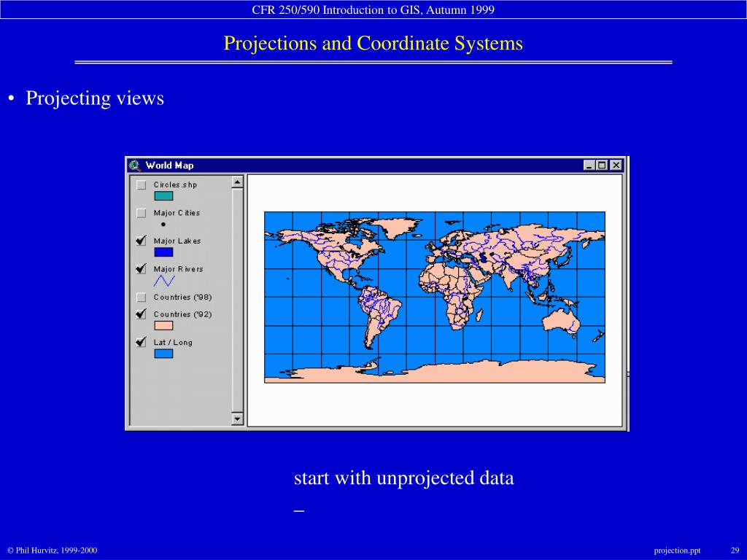Uncheck the Countries ('92) layer
Viewport: 747px width, 560px height.
pos(141,314)
